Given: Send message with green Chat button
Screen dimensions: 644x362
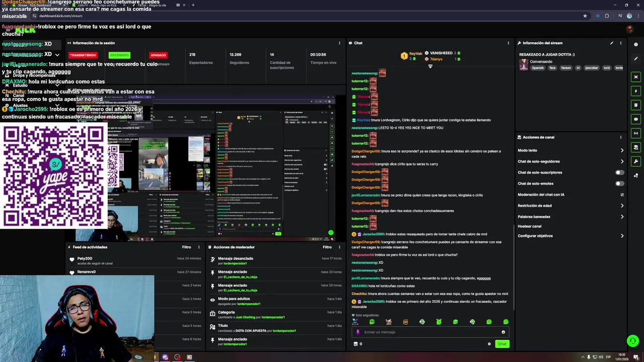Looking at the screenshot, I should (502, 344).
